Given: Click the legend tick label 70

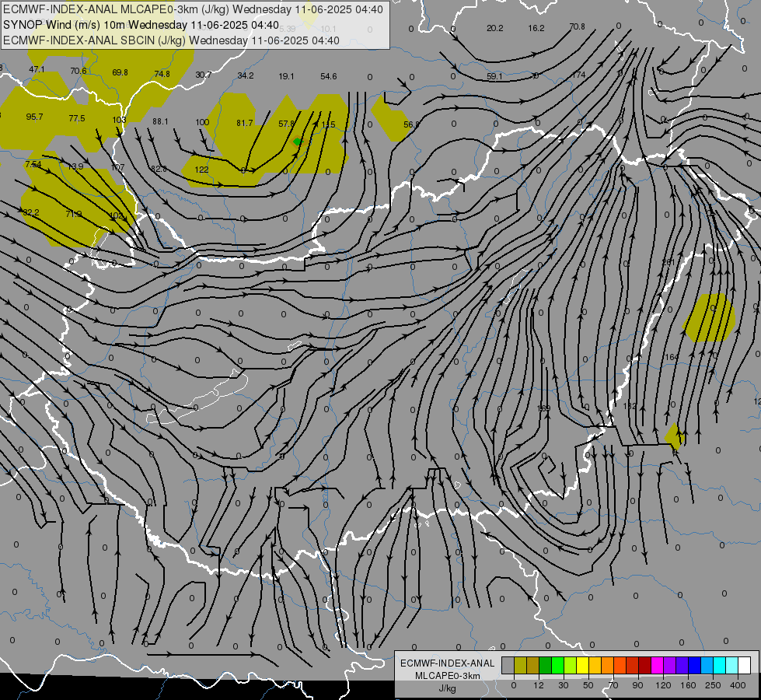Looking at the screenshot, I should point(613,685).
